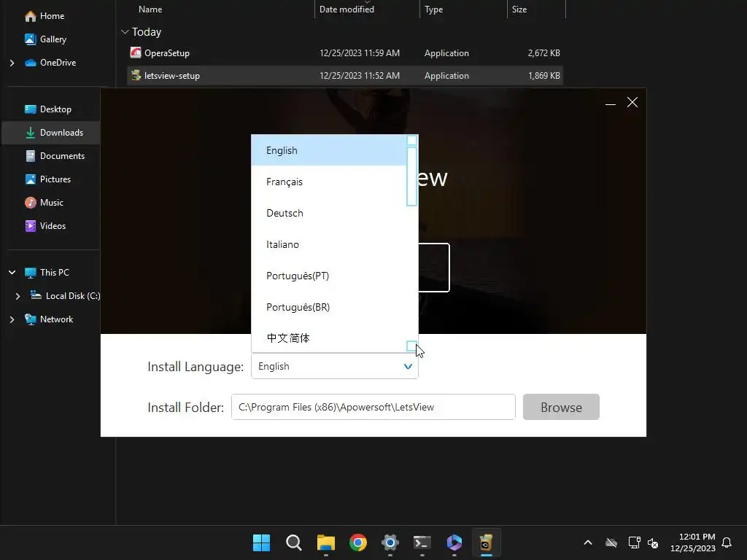Click the Videos icon in sidebar
Image resolution: width=747 pixels, height=560 pixels.
[31, 226]
